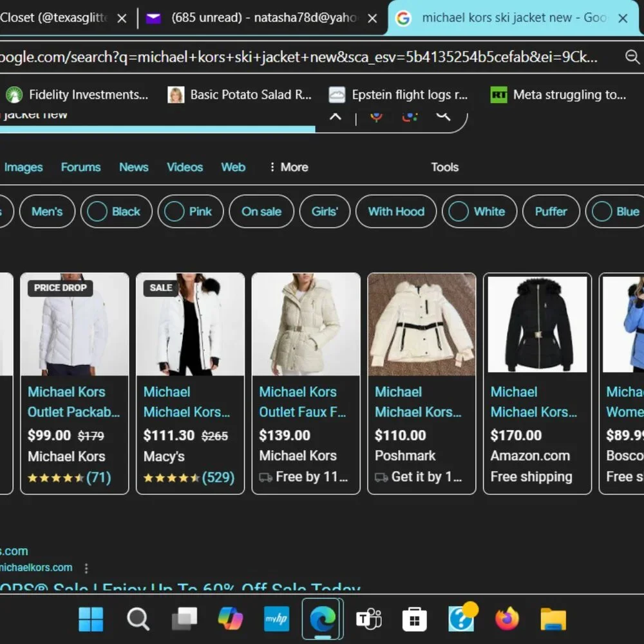Launch Copilot from taskbar
This screenshot has height=644, width=644.
(231, 619)
